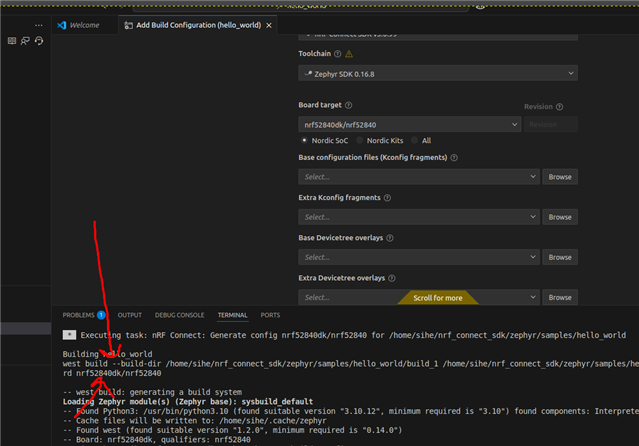Show help for Revision field
Viewport: 639px width, 446px height.
pyautogui.click(x=560, y=107)
